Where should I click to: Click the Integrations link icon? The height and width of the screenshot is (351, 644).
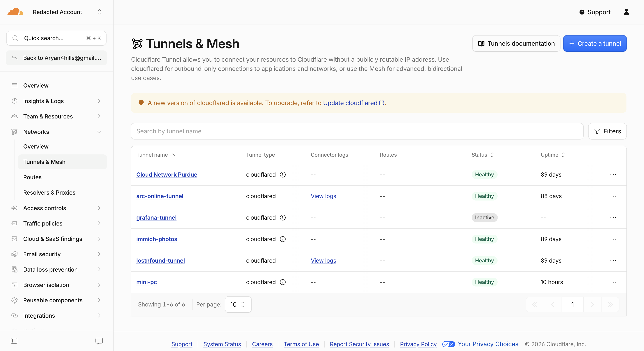tap(14, 316)
